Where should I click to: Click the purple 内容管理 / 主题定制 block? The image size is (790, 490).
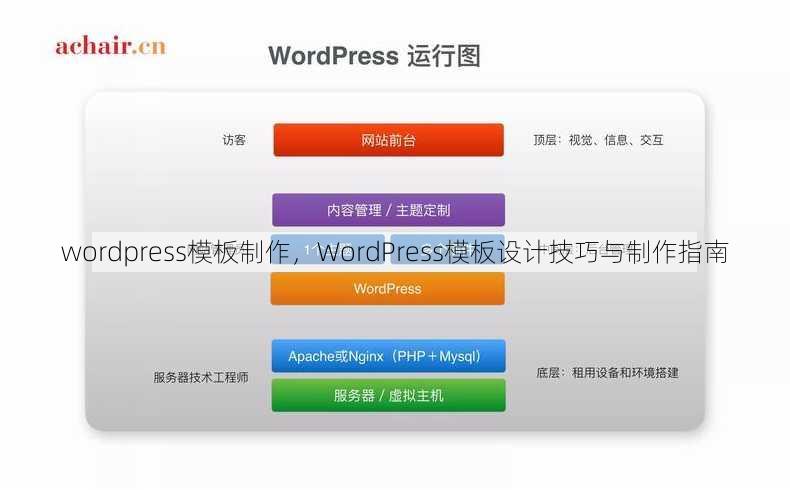tap(388, 209)
